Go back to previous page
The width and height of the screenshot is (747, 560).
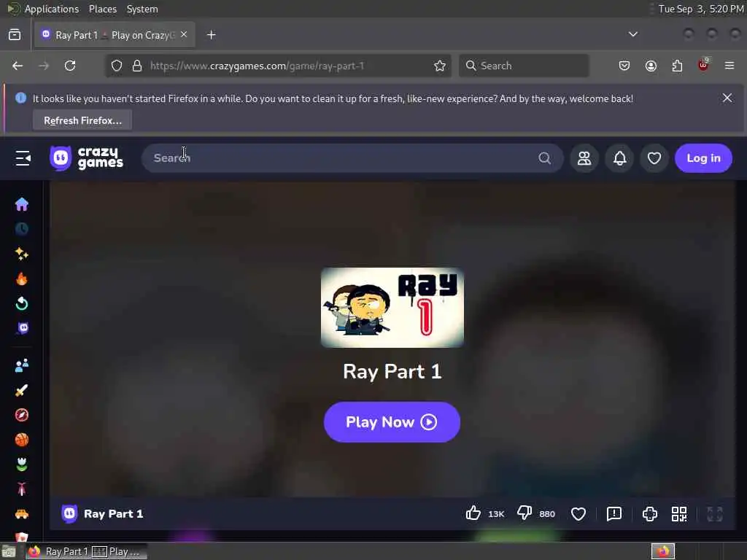pyautogui.click(x=18, y=66)
